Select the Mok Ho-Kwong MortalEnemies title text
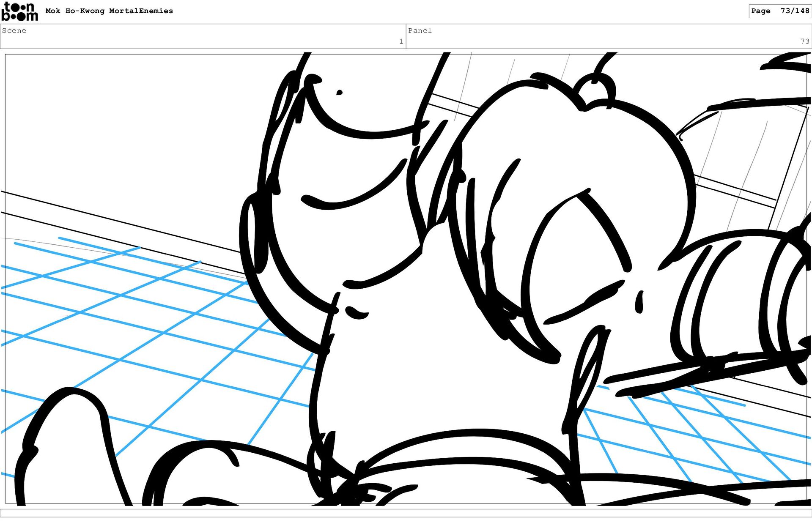 (109, 11)
